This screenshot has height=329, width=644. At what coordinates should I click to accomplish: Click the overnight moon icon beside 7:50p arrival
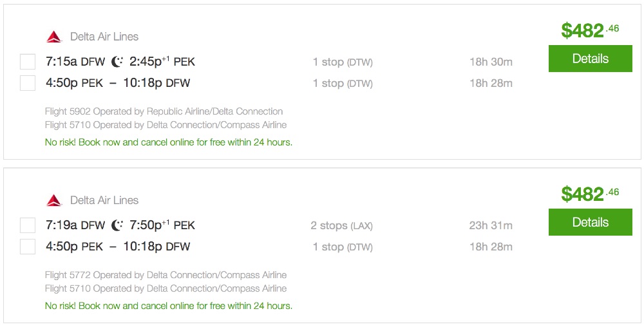point(117,225)
